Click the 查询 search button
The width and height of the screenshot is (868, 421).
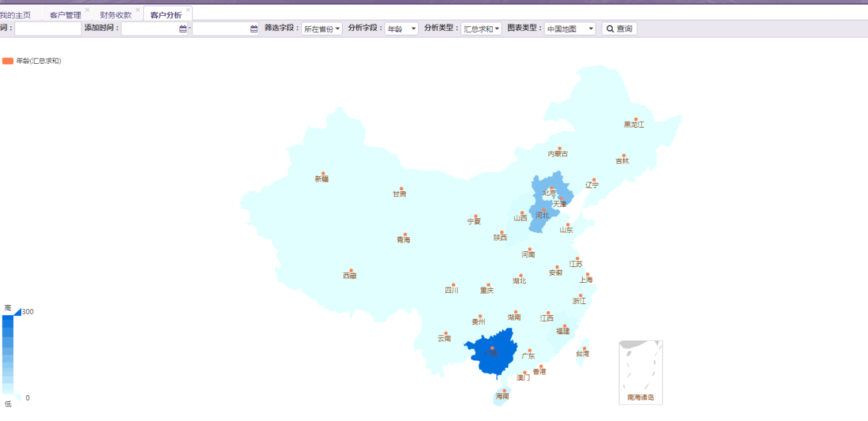click(619, 29)
